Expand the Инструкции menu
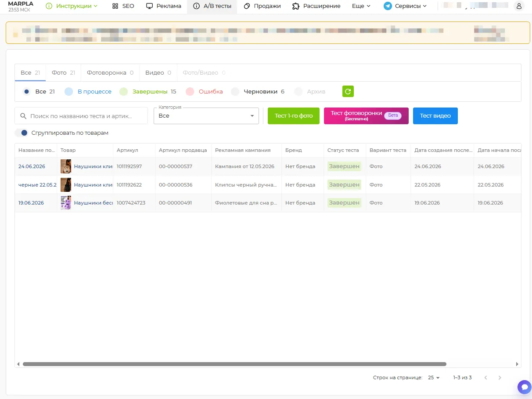 pyautogui.click(x=72, y=6)
